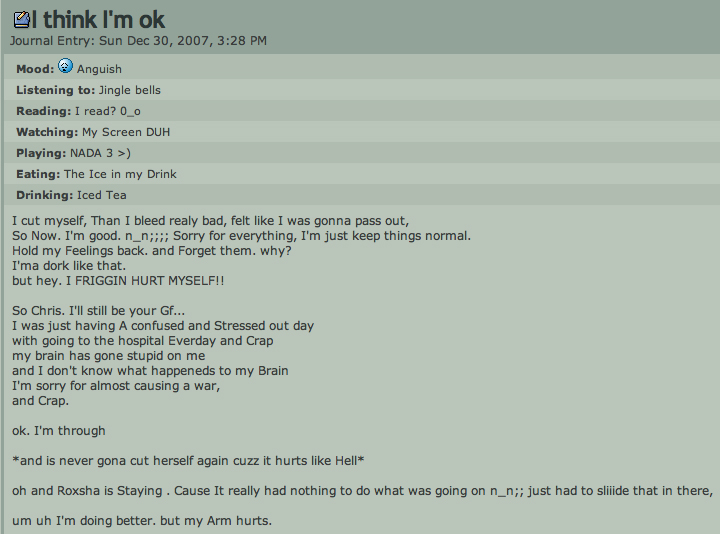
Task: Select the "Iced Tea" text
Action: point(102,195)
